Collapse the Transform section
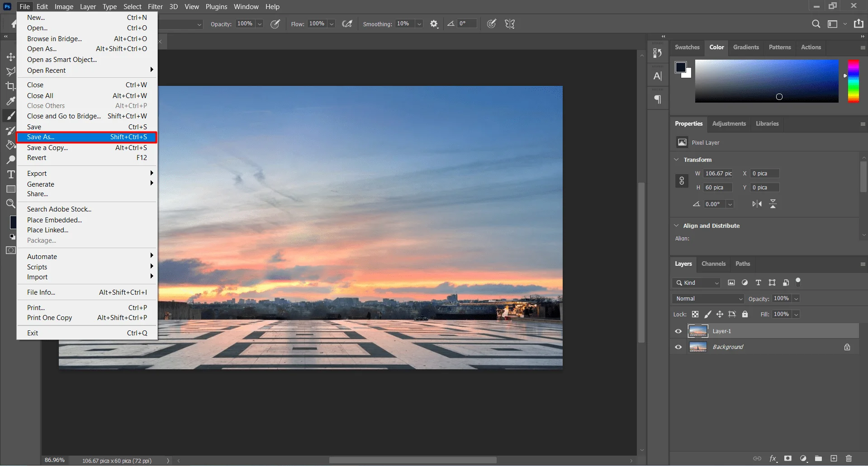The height and width of the screenshot is (466, 868). coord(677,160)
